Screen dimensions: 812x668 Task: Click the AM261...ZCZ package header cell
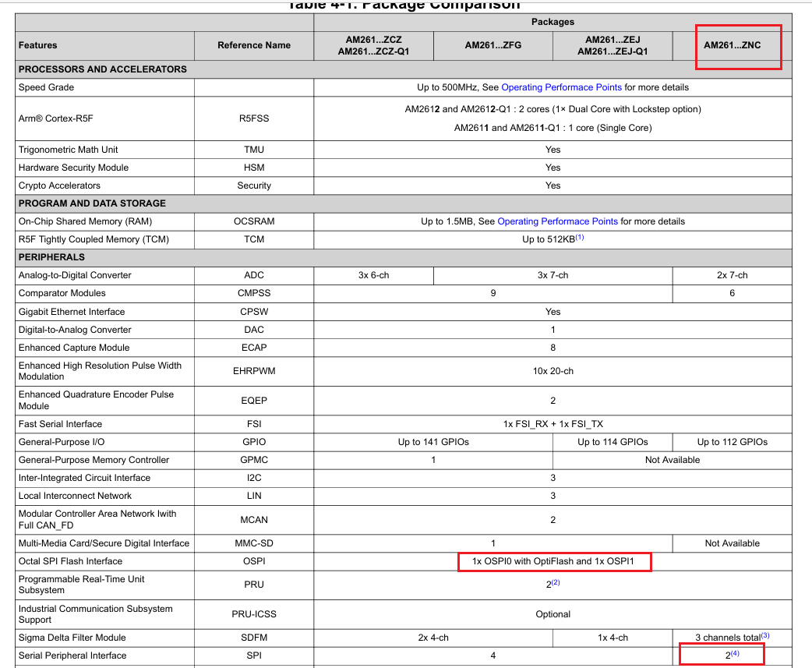click(x=373, y=45)
